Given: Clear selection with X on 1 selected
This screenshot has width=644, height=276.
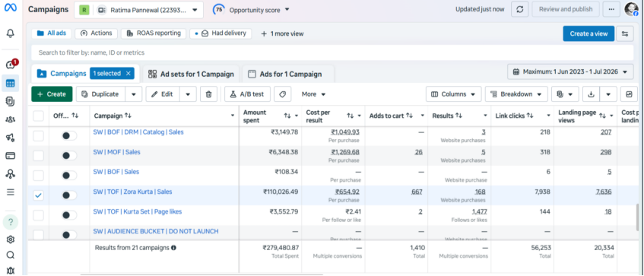Looking at the screenshot, I should coord(128,74).
